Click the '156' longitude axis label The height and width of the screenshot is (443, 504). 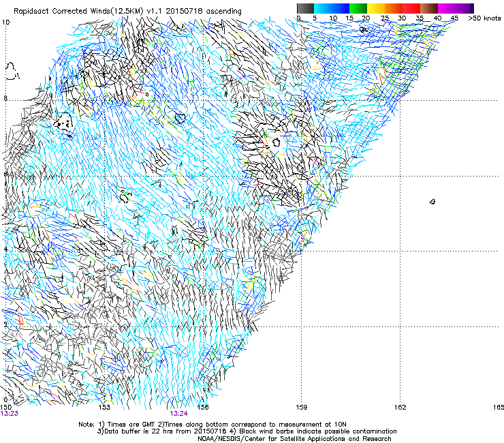click(x=203, y=408)
